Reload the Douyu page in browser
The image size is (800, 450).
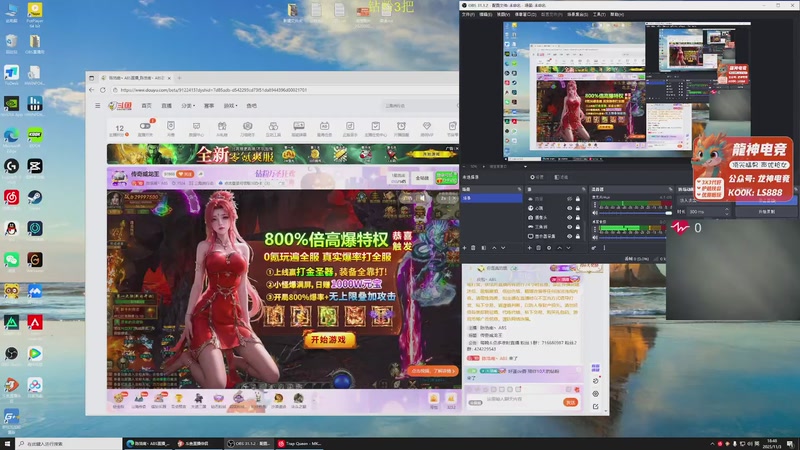pos(103,90)
